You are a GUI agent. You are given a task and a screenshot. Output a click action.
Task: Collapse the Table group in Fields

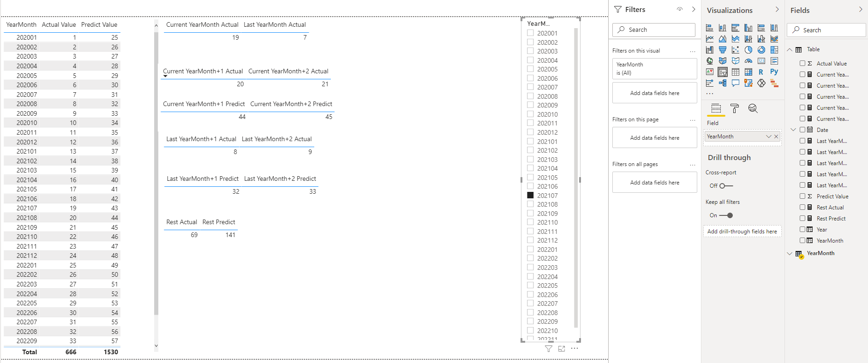790,50
